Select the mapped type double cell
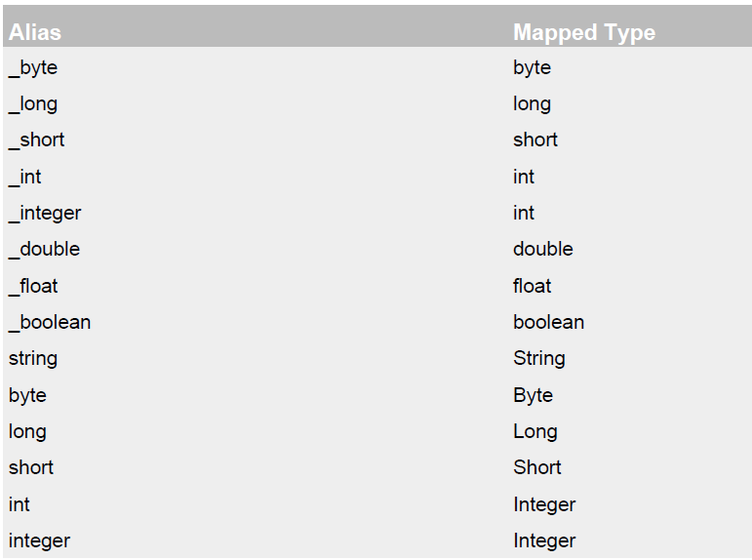The width and height of the screenshot is (752, 560). (x=543, y=250)
